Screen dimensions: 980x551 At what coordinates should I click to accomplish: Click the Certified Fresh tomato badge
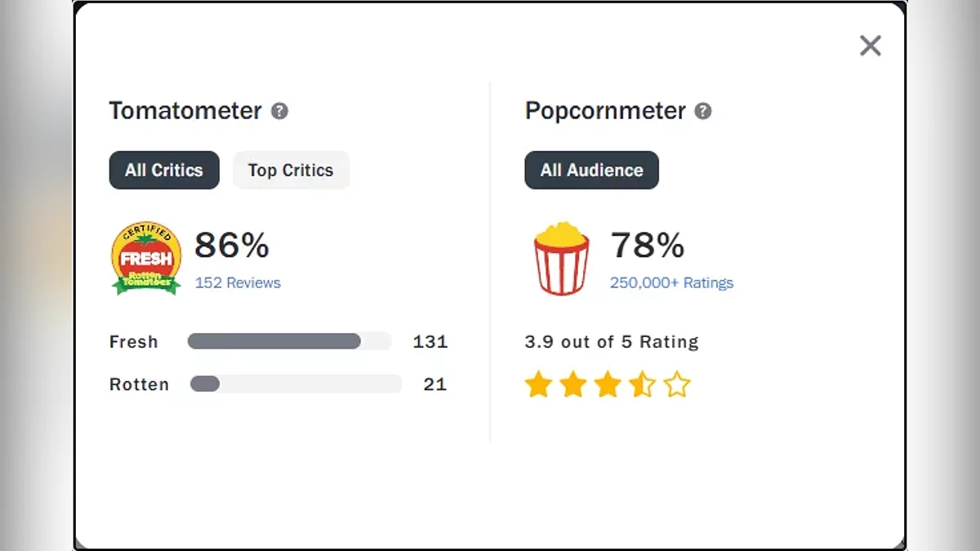(145, 257)
